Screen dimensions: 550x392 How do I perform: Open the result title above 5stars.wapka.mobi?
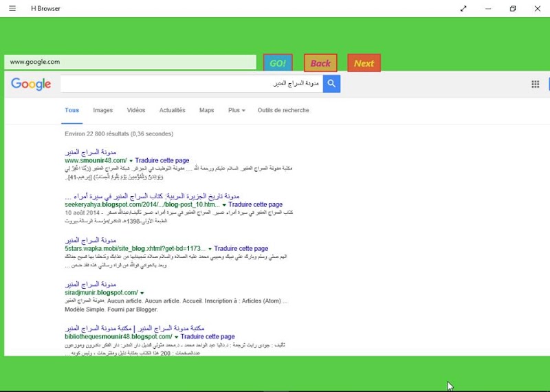91,240
